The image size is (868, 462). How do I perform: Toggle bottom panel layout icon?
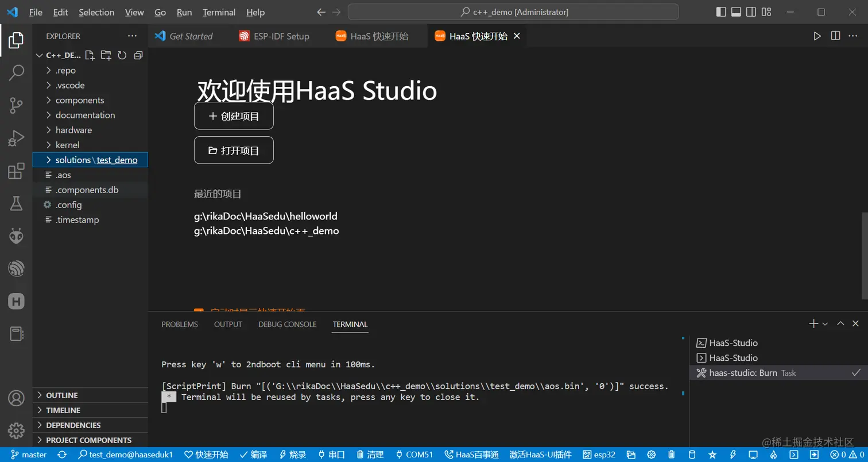737,12
